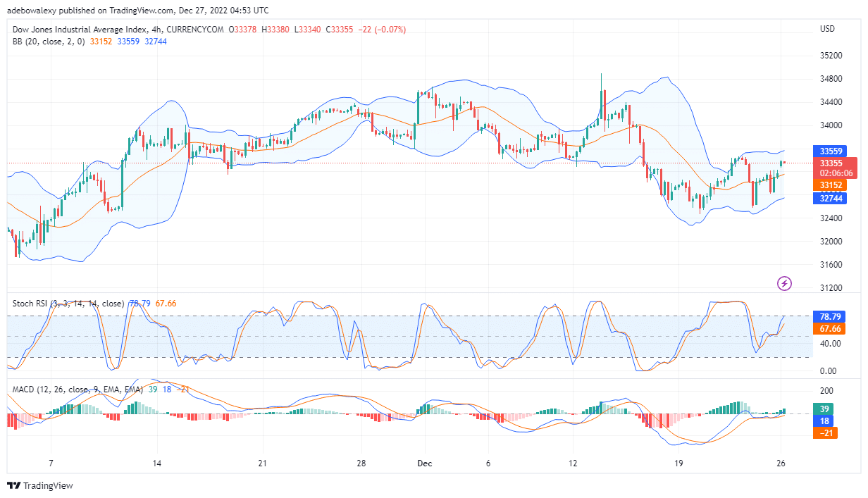Viewport: 868px width, 498px height.
Task: Click the 12 date on the time axis
Action: [573, 463]
